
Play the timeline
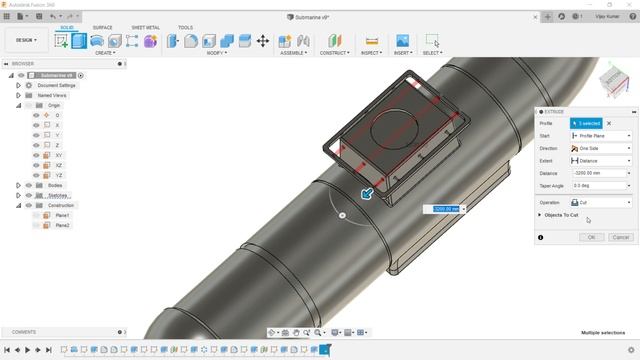pyautogui.click(x=27, y=350)
